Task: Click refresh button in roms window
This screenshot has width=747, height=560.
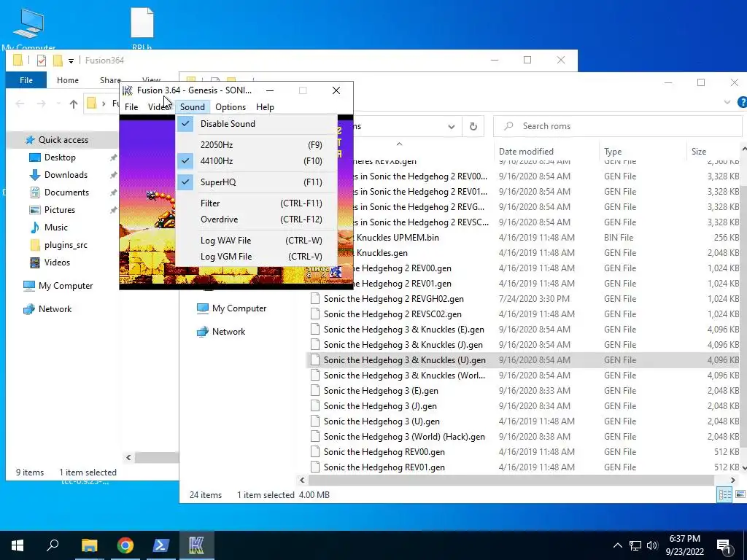Action: [473, 126]
